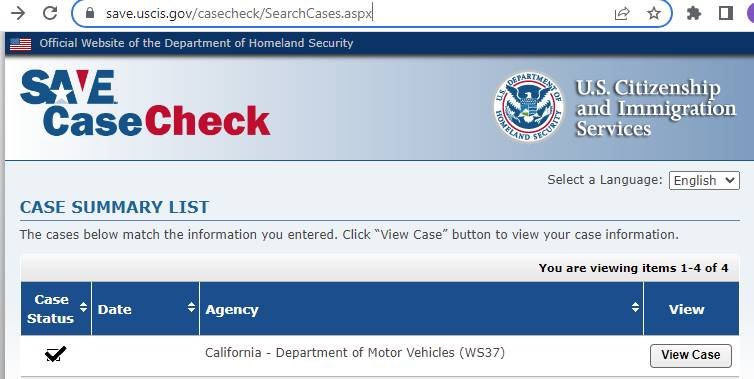Image resolution: width=754 pixels, height=379 pixels.
Task: Reload the page with refresh icon
Action: (50, 13)
